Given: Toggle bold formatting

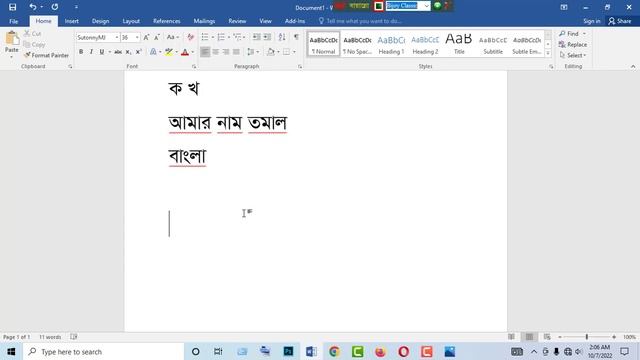Looking at the screenshot, I should (81, 52).
